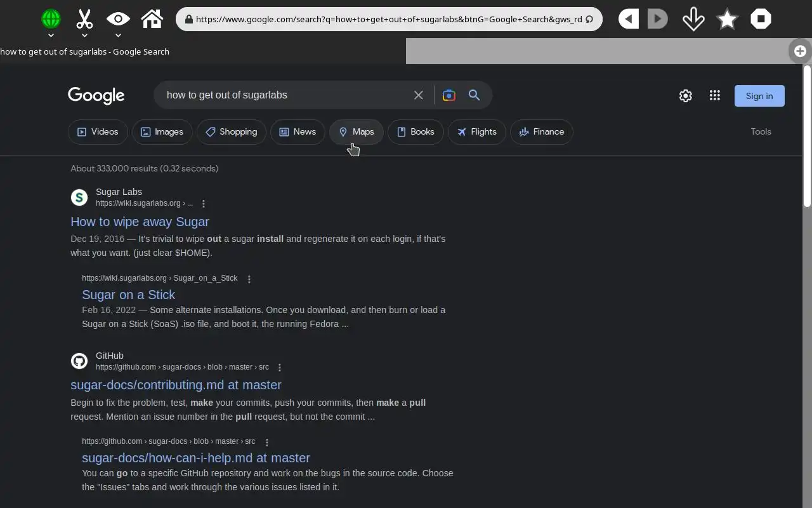The width and height of the screenshot is (812, 508).
Task: Go to the browser home page
Action: click(x=152, y=18)
